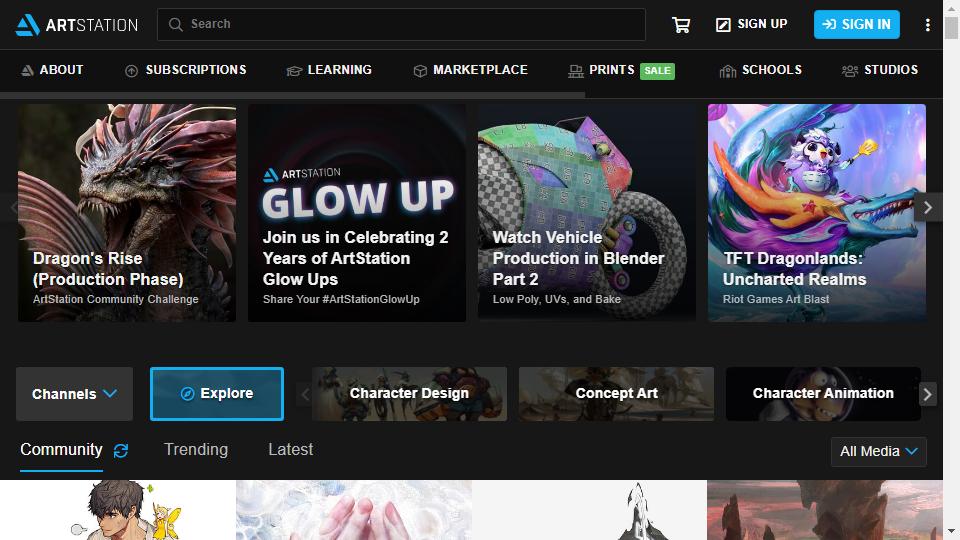This screenshot has width=960, height=540.
Task: Open the anime character artwork thumbnail
Action: (118, 510)
